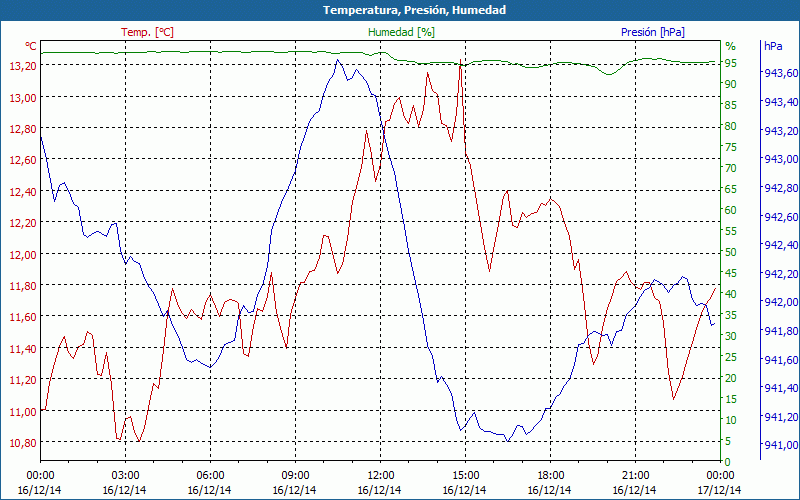The height and width of the screenshot is (500, 800).
Task: Click the '12,40' temperature axis value
Action: [x=23, y=192]
